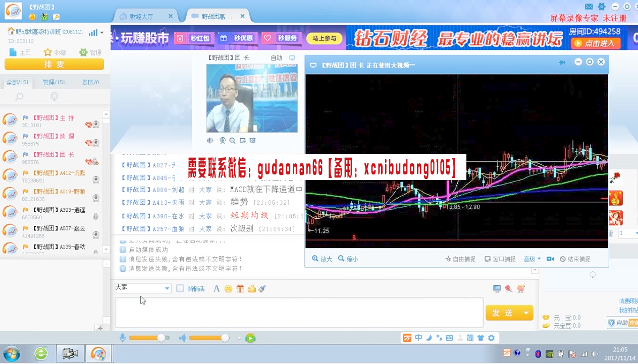Click the 排麦 queue microphone button
Image resolution: width=638 pixels, height=364 pixels.
[55, 64]
